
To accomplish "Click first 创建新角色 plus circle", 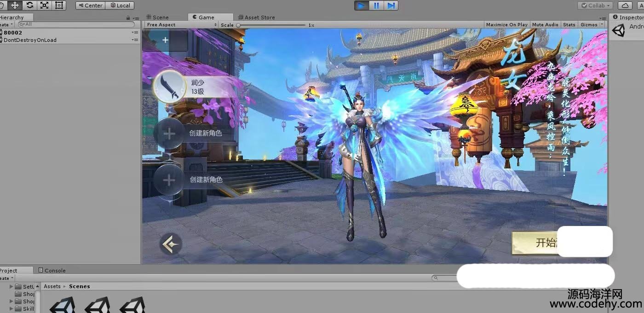I will coord(169,134).
